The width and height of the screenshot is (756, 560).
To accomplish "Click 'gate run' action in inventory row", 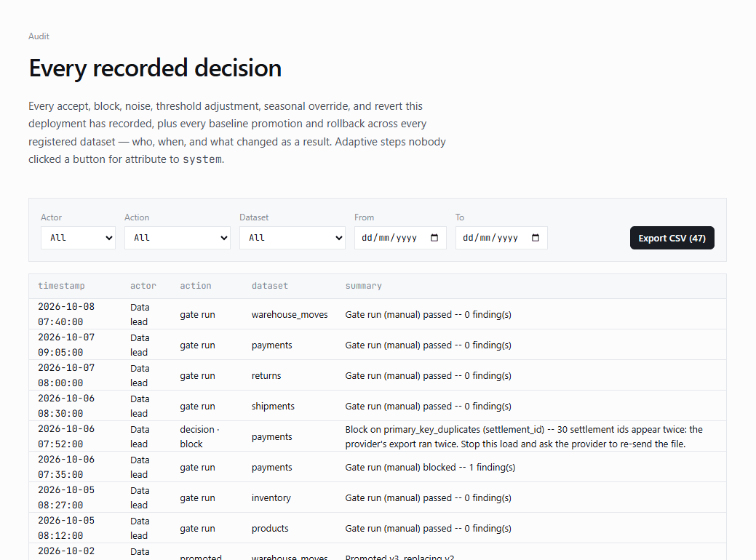I will 197,498.
